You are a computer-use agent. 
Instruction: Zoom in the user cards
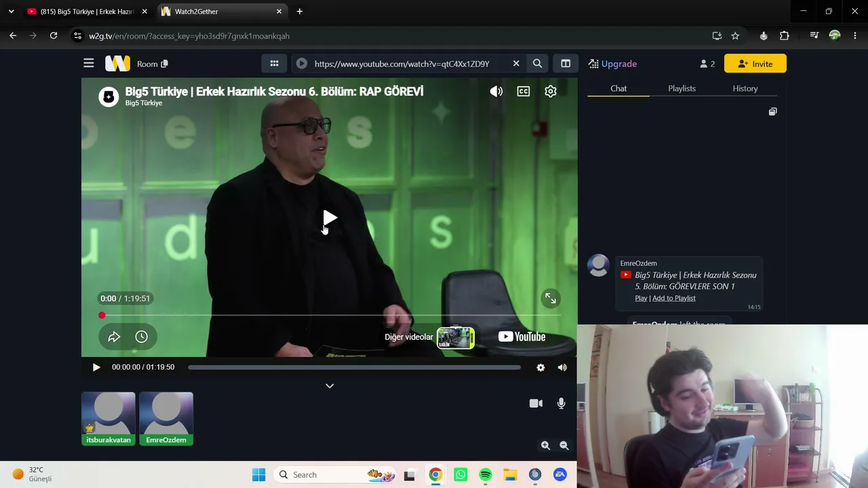tap(545, 445)
